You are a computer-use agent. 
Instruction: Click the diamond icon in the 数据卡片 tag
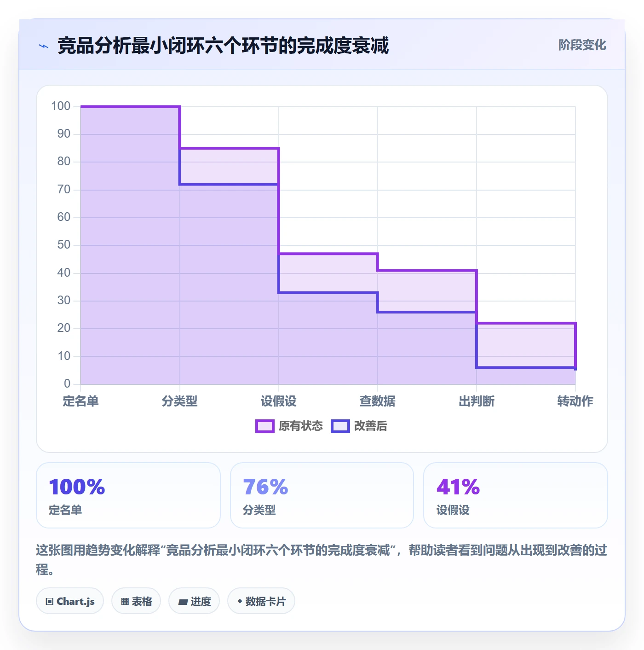[240, 601]
